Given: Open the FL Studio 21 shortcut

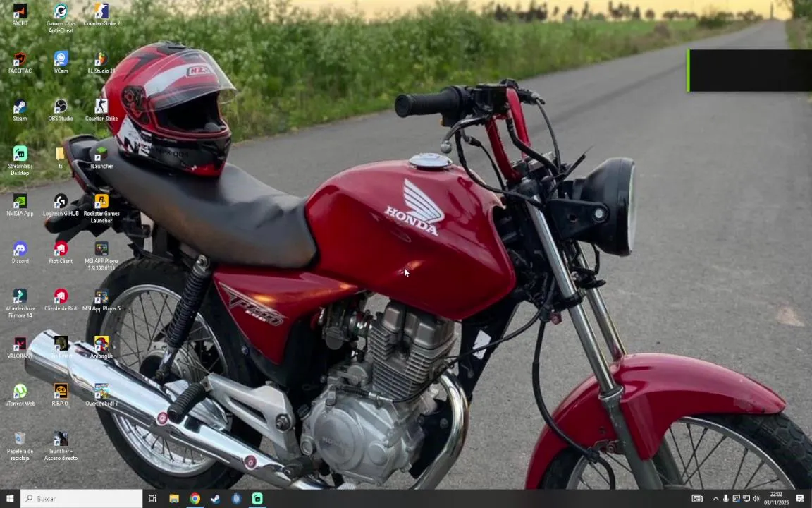Looking at the screenshot, I should (101, 62).
